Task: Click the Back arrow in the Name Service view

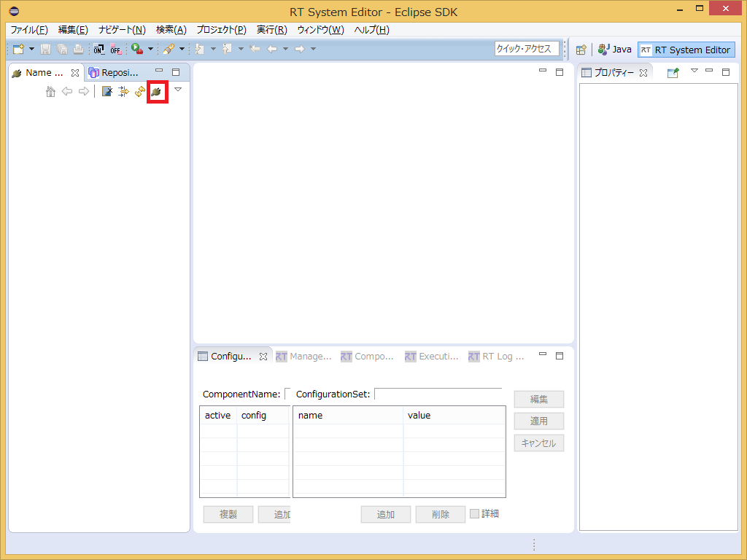Action: pyautogui.click(x=67, y=91)
